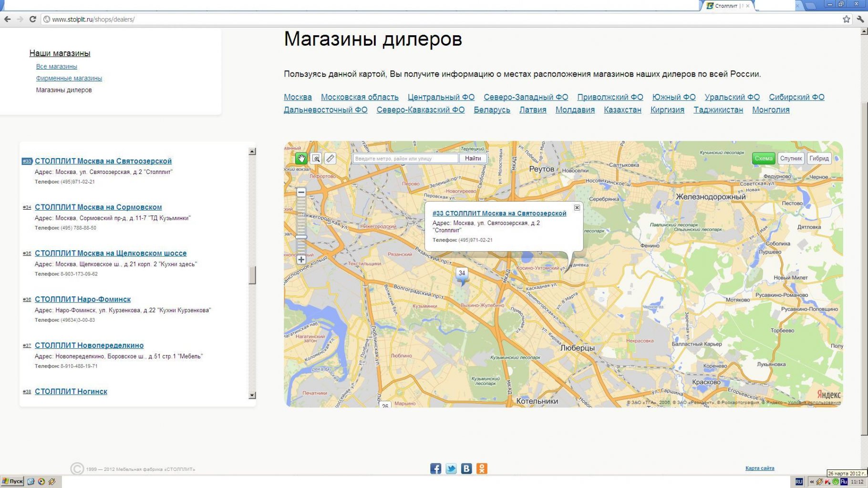Open VKontakte social icon in footer
Screen dimensions: 868x488
[x=466, y=468]
